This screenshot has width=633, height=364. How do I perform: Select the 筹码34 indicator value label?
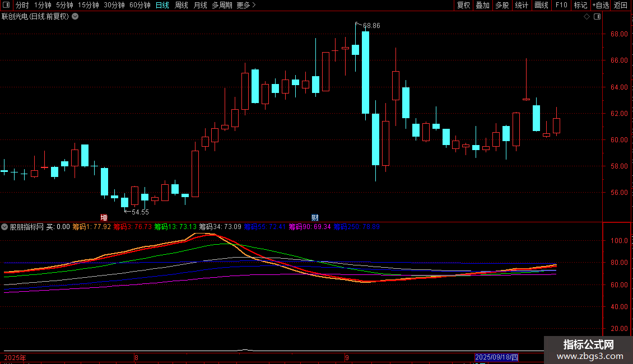click(x=220, y=227)
